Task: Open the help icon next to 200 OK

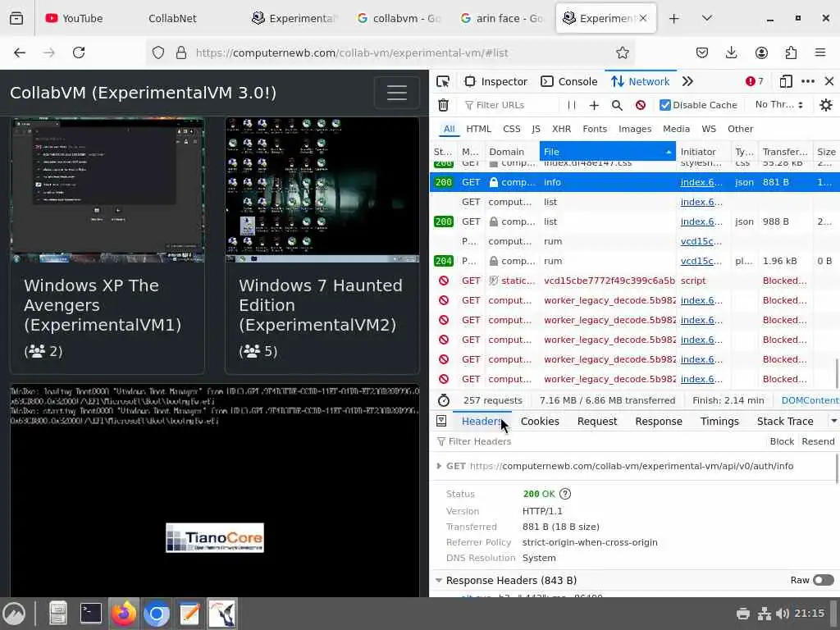Action: point(565,494)
